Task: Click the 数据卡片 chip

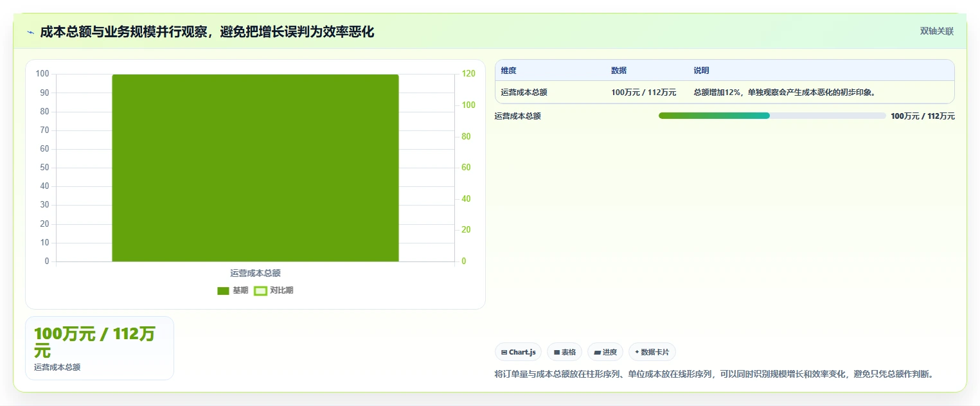Action: point(652,352)
